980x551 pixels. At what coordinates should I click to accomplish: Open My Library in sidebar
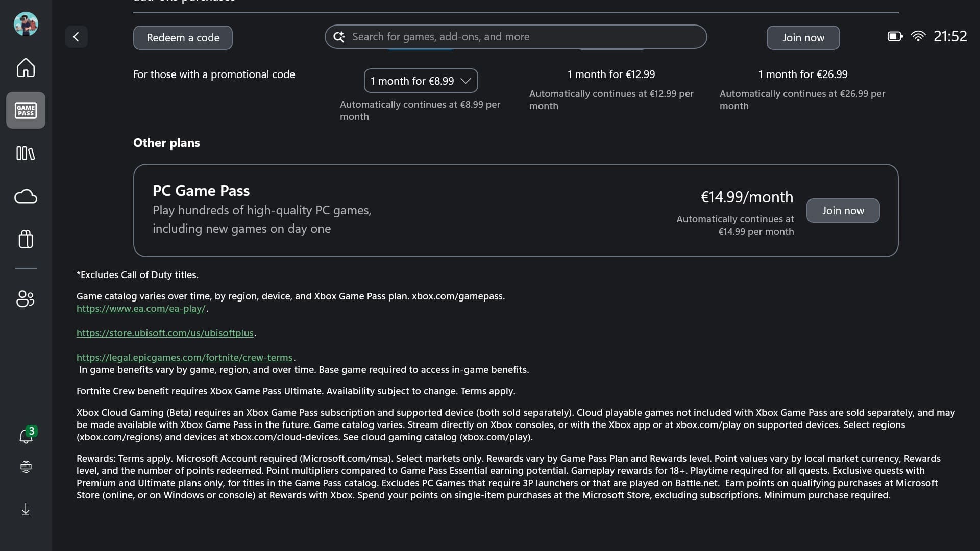(x=26, y=153)
